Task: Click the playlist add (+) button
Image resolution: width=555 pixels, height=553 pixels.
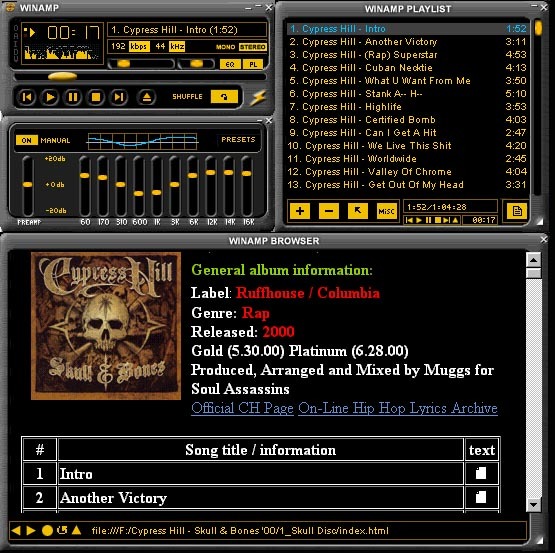Action: 300,211
